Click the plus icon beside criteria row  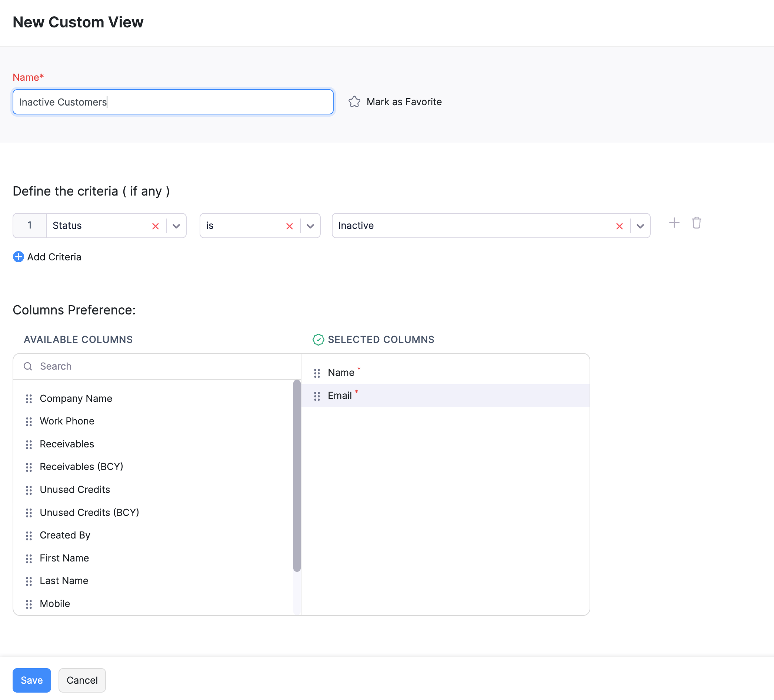tap(674, 223)
